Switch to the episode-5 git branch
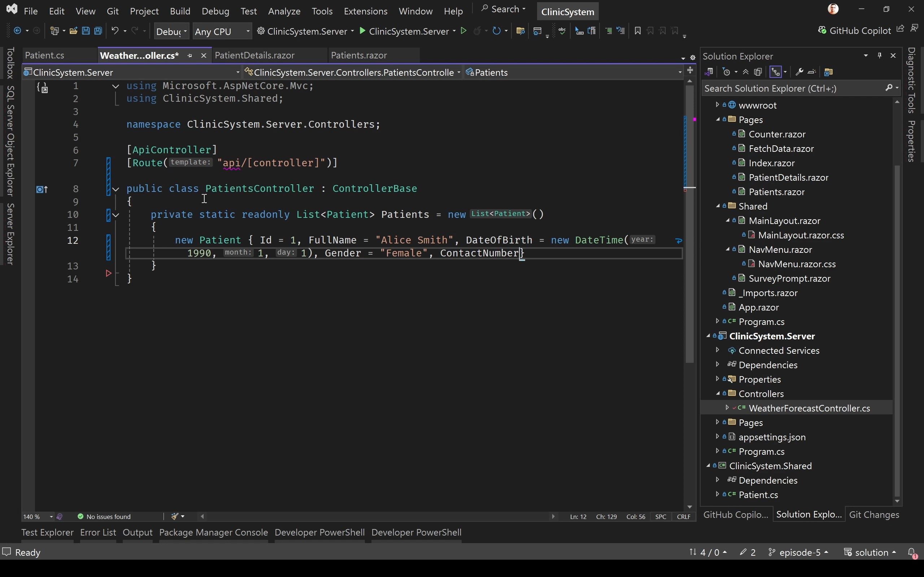Image resolution: width=924 pixels, height=577 pixels. 798,552
